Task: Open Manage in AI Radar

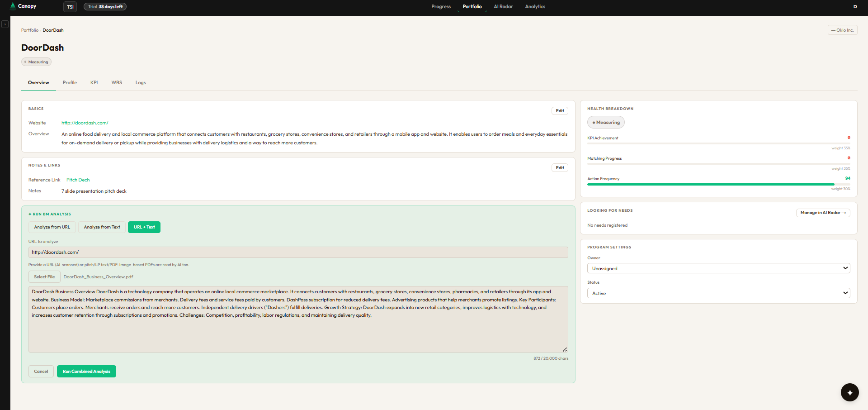Action: click(823, 213)
